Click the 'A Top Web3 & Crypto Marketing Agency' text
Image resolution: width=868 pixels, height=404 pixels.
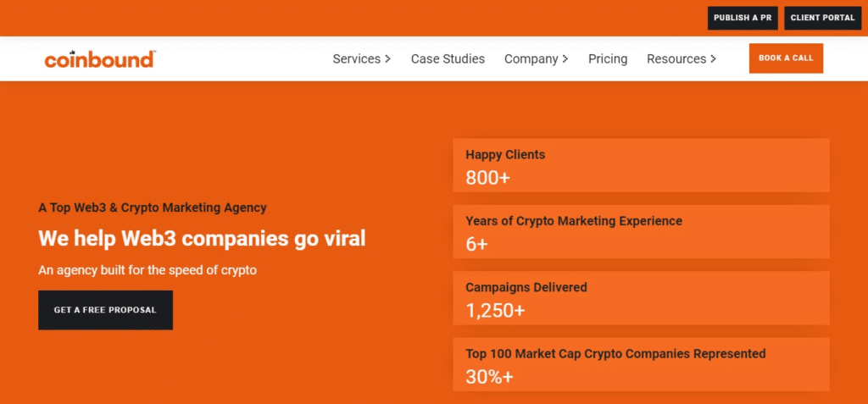pos(153,208)
